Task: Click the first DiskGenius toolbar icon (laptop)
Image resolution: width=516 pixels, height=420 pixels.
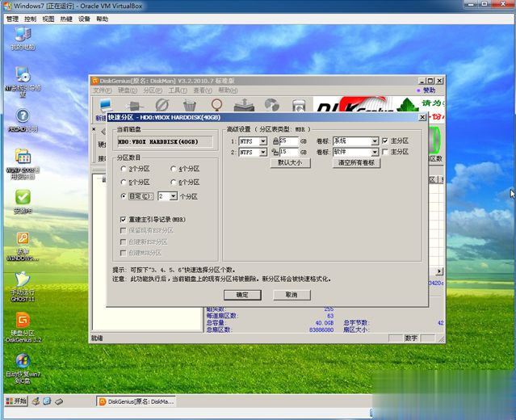Action: coord(105,106)
